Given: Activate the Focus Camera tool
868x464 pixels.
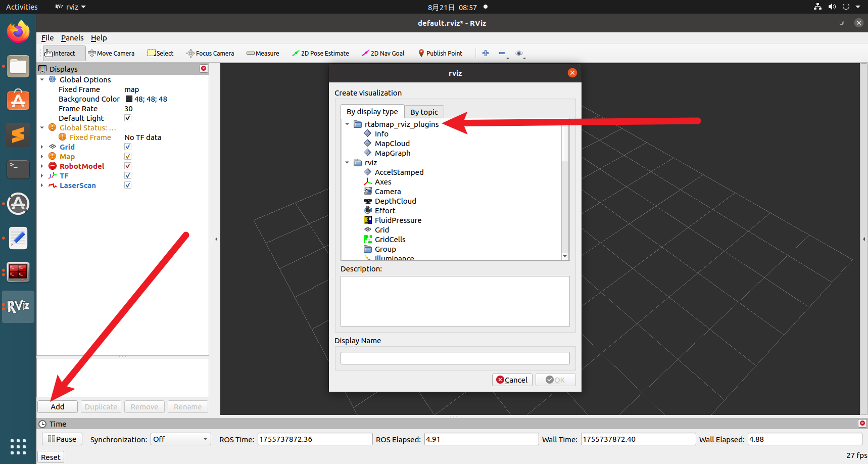Looking at the screenshot, I should click(x=210, y=53).
